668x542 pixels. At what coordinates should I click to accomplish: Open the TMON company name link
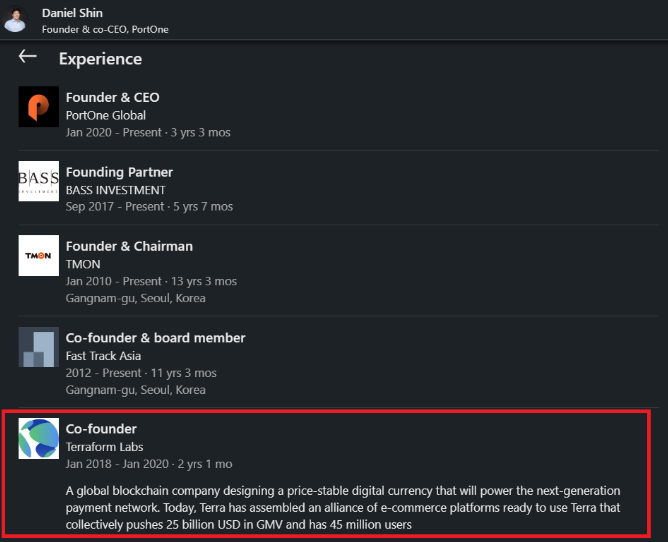82,264
